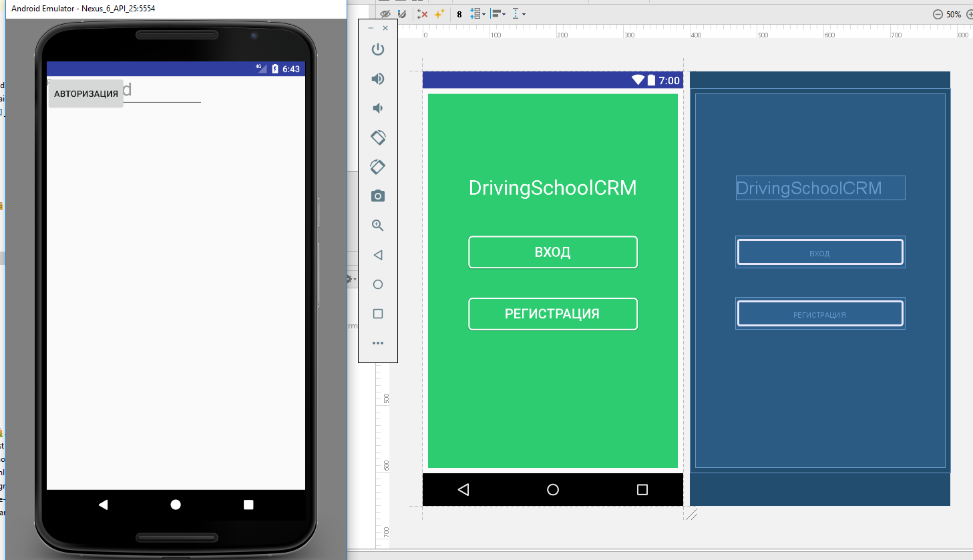Tap emulator phone screen home circle
The height and width of the screenshot is (560, 973).
tap(176, 505)
